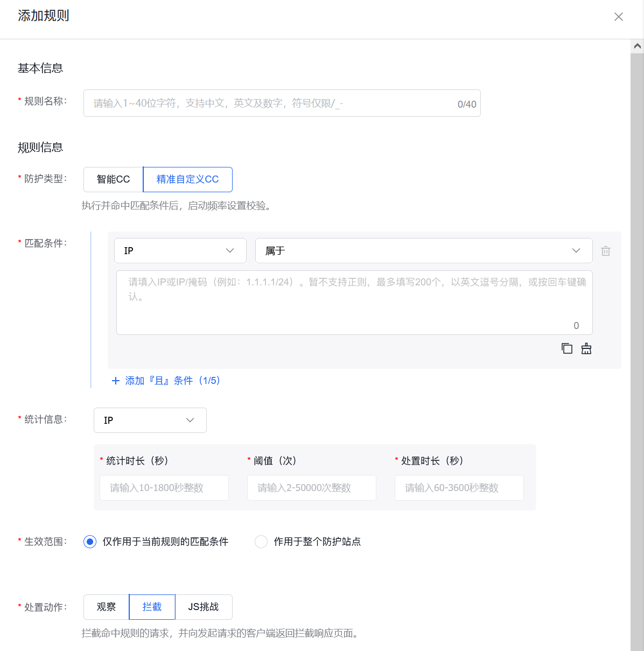Screen dimensions: 644x651
Task: Switch to the 智能CC protection type
Action: 113,179
